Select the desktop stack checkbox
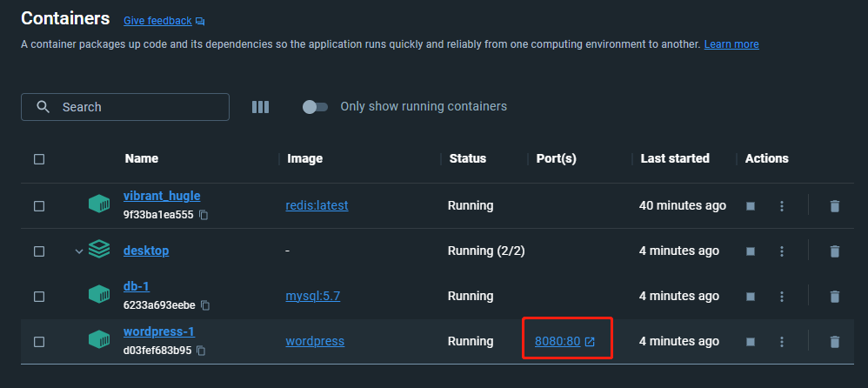Viewport: 868px width, 388px height. coord(39,251)
